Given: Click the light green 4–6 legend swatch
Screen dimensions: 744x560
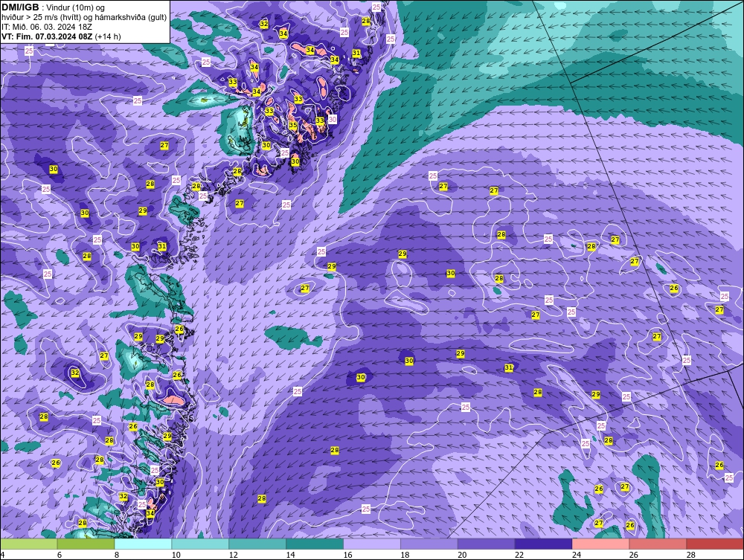Looking at the screenshot, I should pos(29,544).
